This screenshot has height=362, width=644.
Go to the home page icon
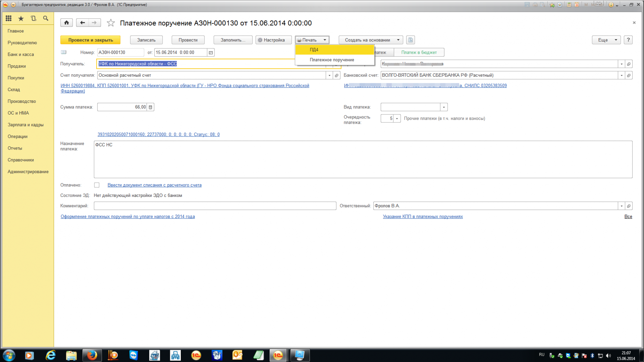tap(67, 23)
